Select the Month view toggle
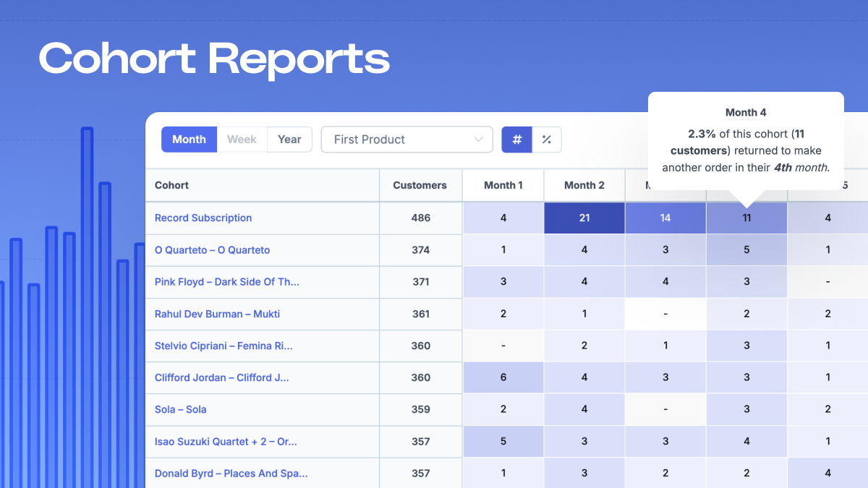The width and height of the screenshot is (868, 488). [189, 139]
